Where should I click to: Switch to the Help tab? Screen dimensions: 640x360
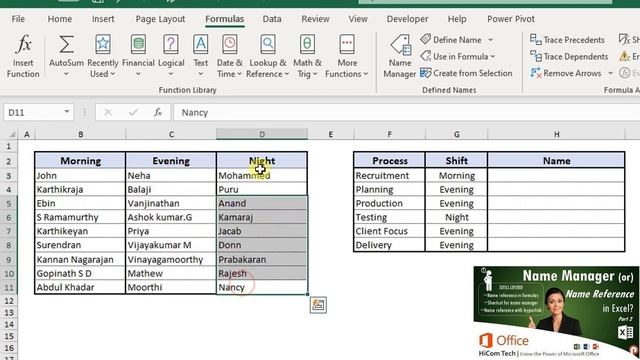click(x=457, y=19)
